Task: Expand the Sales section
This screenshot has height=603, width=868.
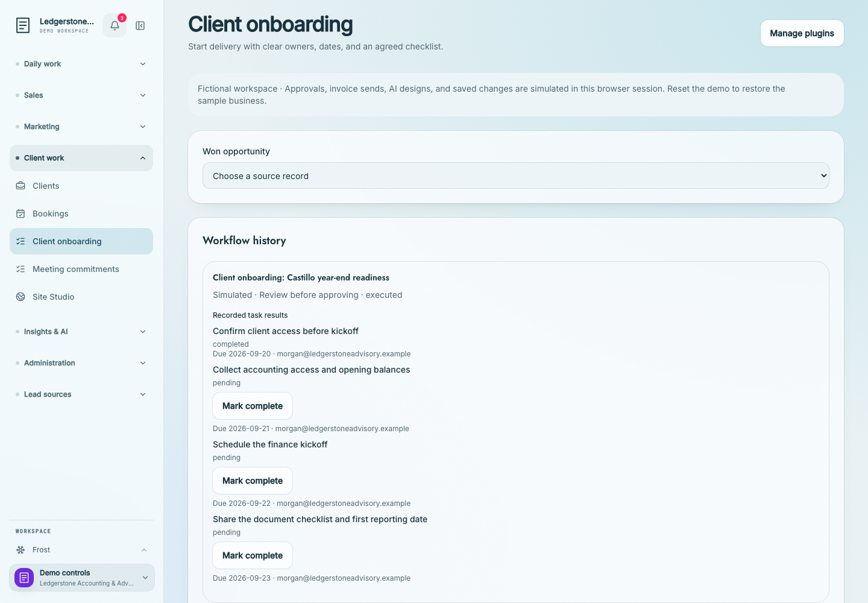Action: click(81, 95)
